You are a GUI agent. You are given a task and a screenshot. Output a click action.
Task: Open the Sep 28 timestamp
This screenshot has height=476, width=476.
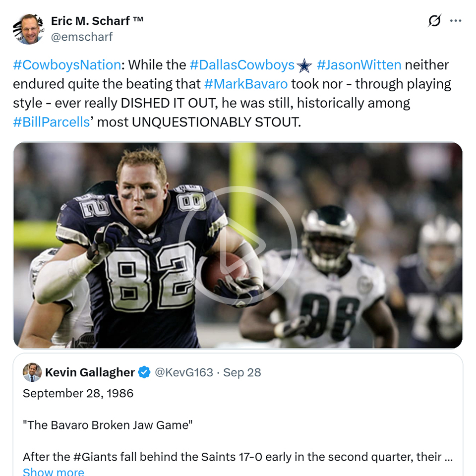click(242, 372)
